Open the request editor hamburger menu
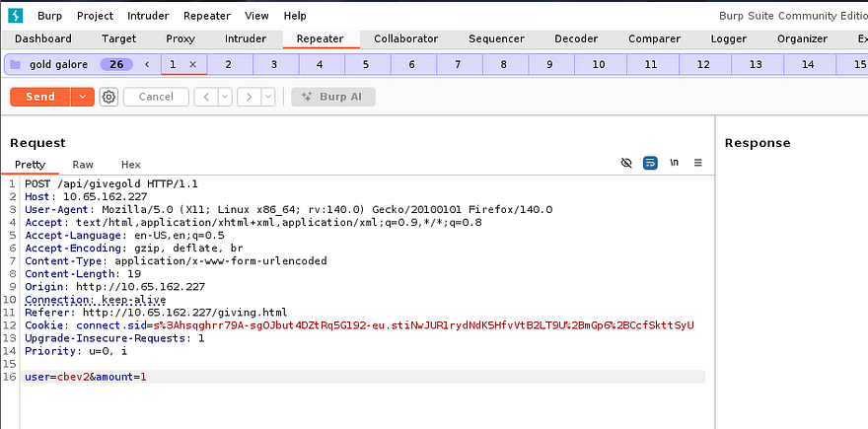Viewport: 868px width, 429px height. [698, 163]
